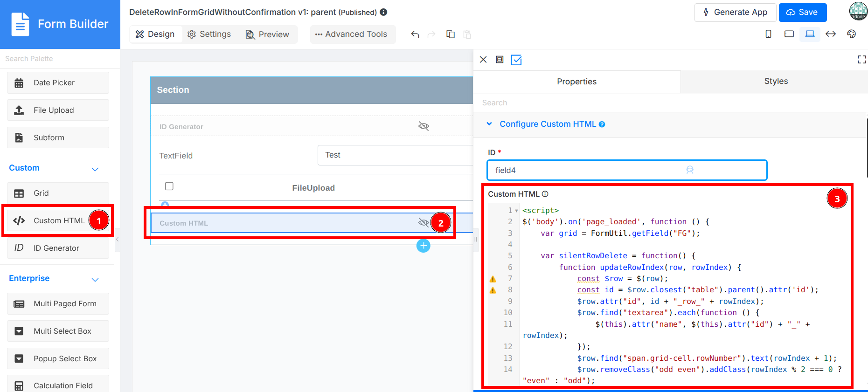Viewport: 868px width, 392px height.
Task: Collapse Configure Custom HTML section chevron
Action: pos(489,124)
